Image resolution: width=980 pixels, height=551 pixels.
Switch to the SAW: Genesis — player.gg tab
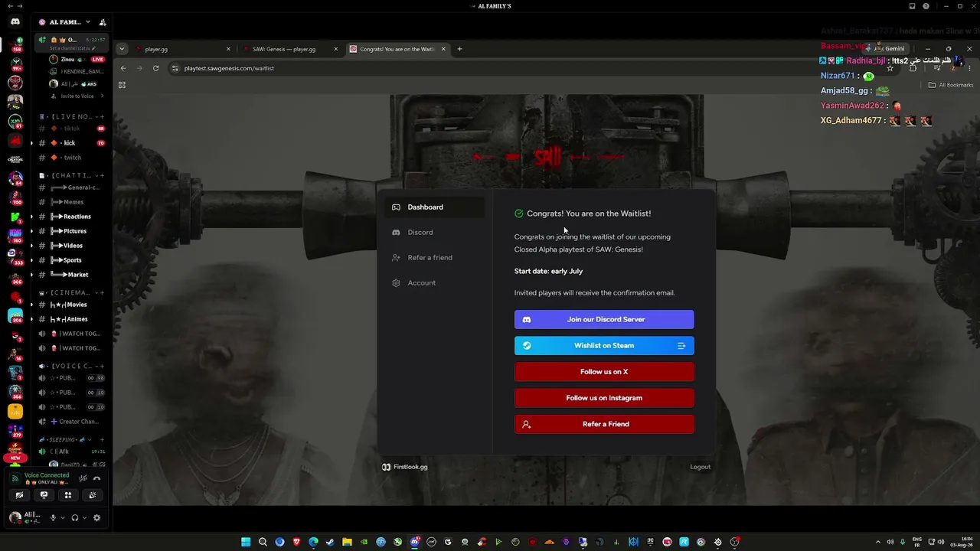coord(289,49)
